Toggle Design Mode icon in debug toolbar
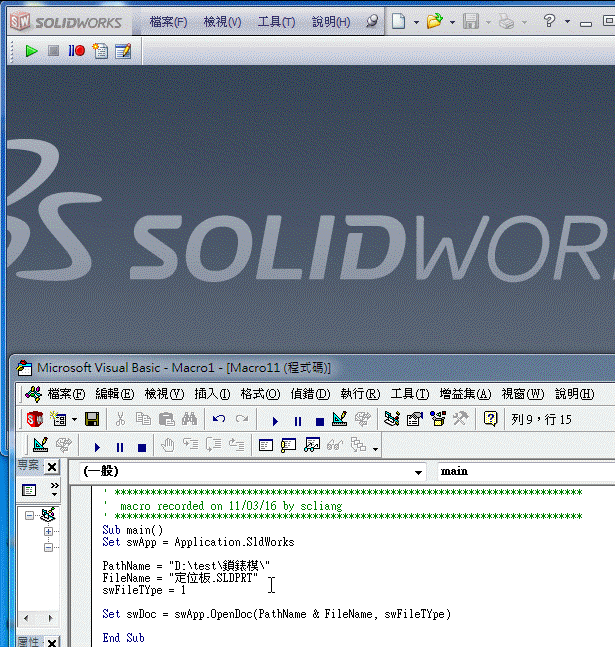Image resolution: width=615 pixels, height=647 pixels. point(41,445)
